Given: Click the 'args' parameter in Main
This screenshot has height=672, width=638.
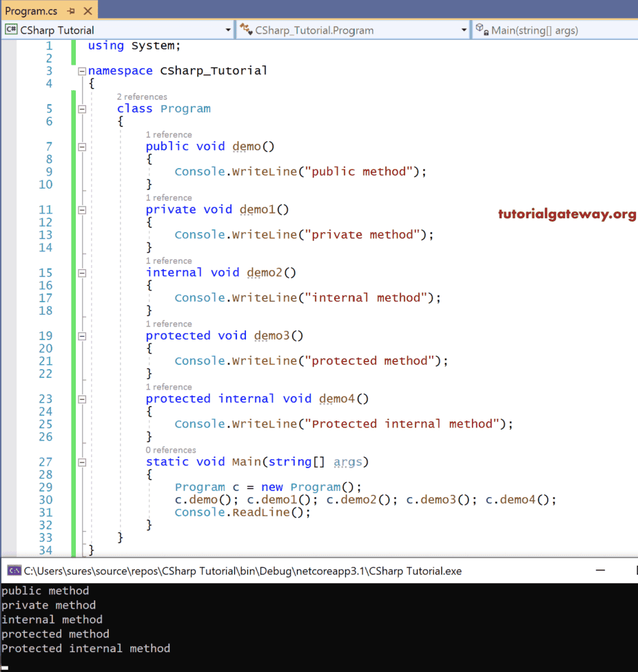Looking at the screenshot, I should 348,462.
